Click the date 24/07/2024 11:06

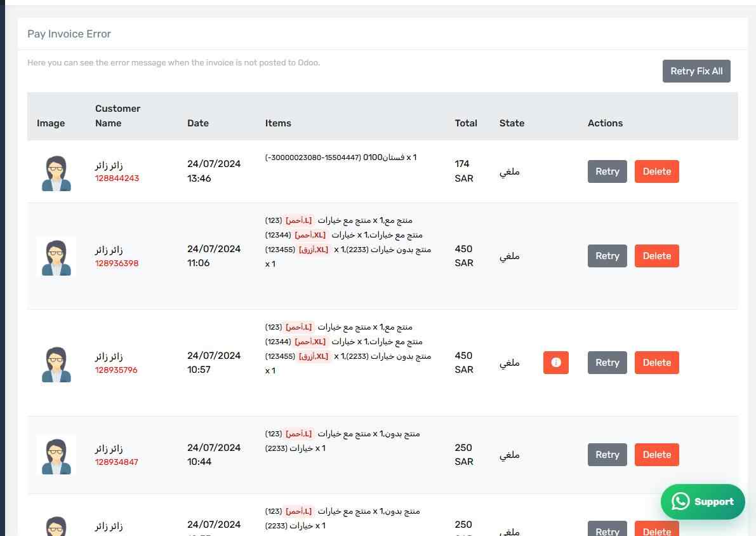pyautogui.click(x=214, y=256)
